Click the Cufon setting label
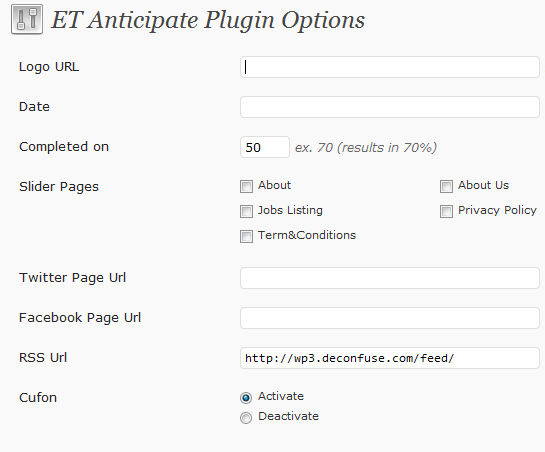This screenshot has height=452, width=545. pos(38,397)
